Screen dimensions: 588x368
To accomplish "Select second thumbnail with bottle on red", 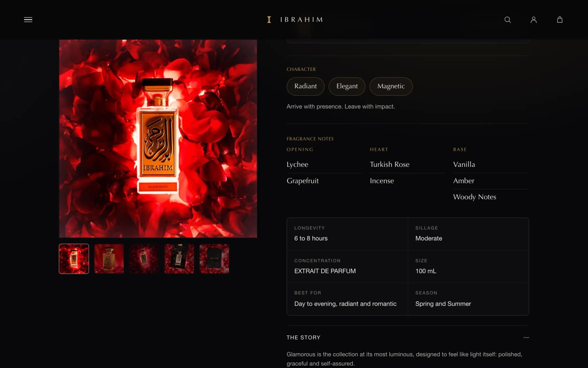I will click(109, 259).
